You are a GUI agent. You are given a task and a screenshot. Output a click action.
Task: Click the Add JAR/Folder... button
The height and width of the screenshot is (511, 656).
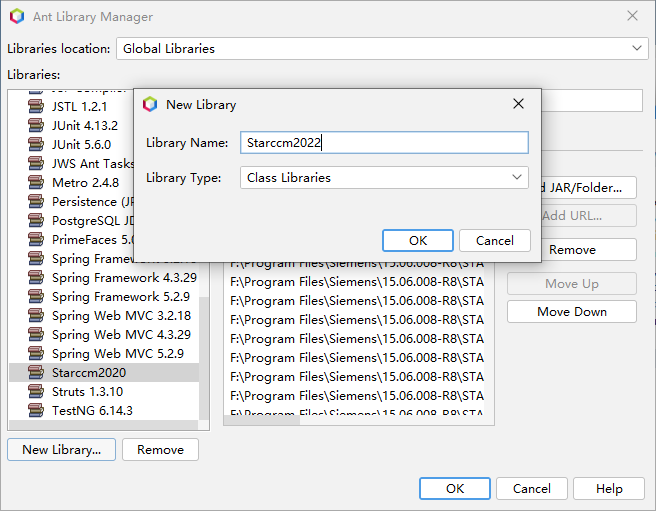(x=589, y=187)
